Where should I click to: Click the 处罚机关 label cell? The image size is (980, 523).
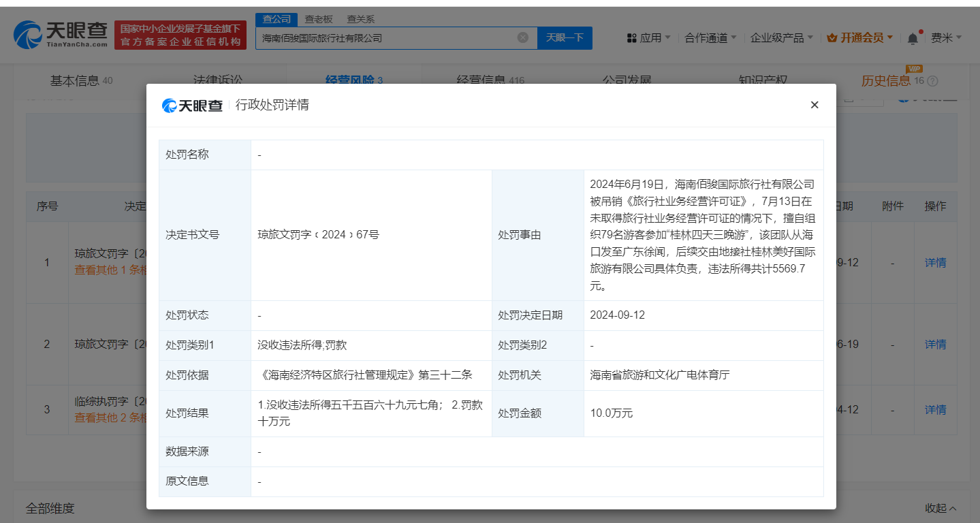point(538,375)
